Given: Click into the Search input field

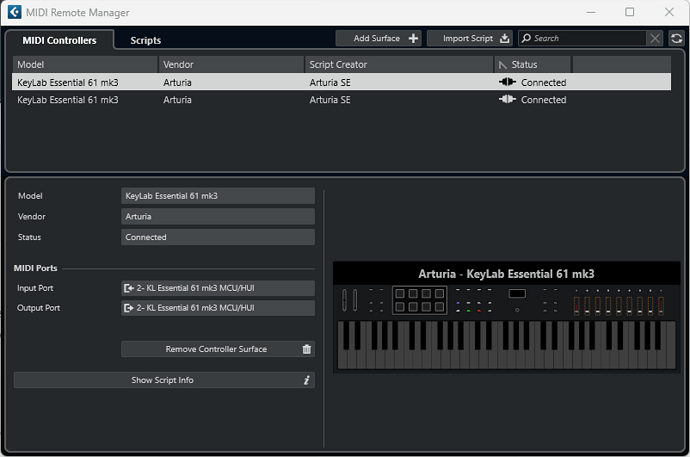Looking at the screenshot, I should [x=583, y=38].
